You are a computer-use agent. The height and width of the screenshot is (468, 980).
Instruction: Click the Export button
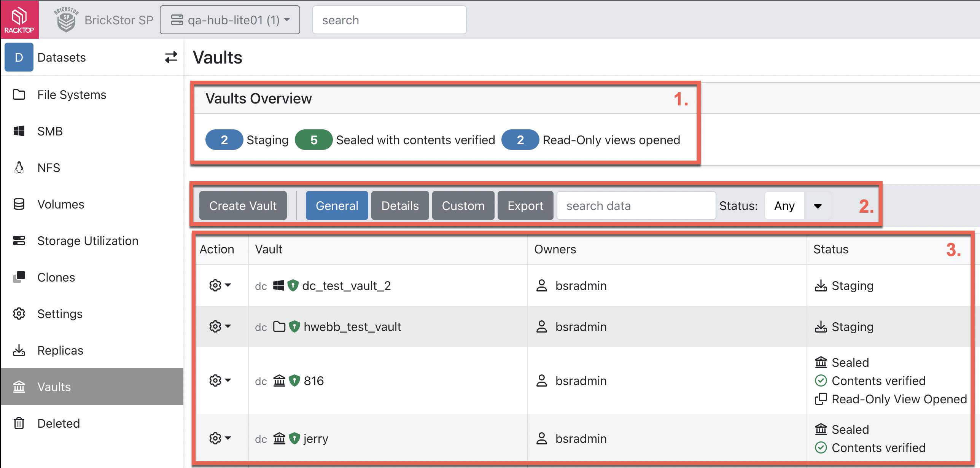tap(525, 206)
